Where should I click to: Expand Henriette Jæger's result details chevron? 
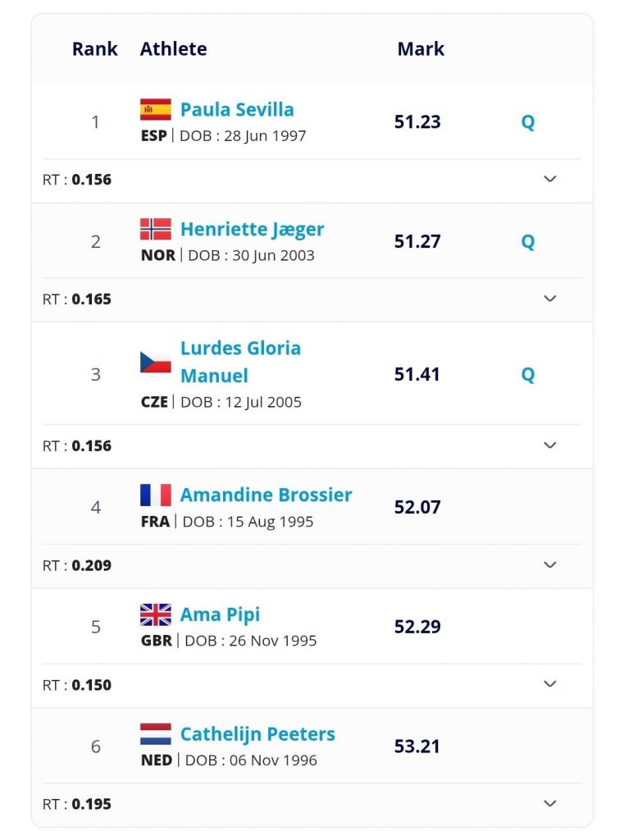tap(550, 299)
